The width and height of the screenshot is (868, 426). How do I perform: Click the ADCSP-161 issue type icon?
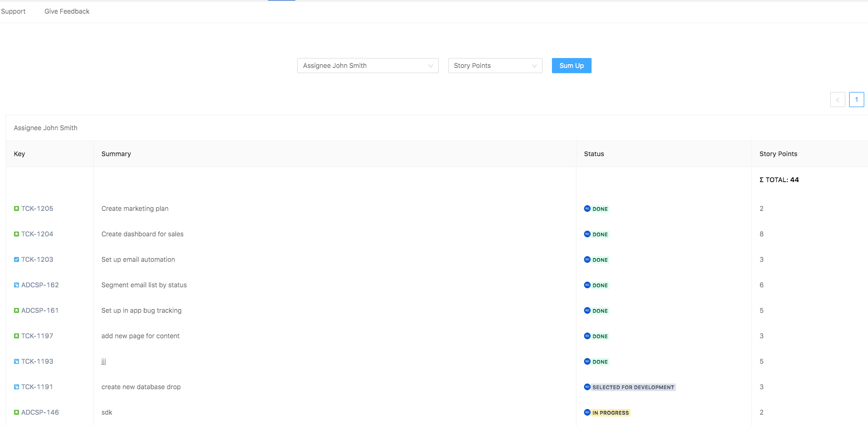point(17,310)
